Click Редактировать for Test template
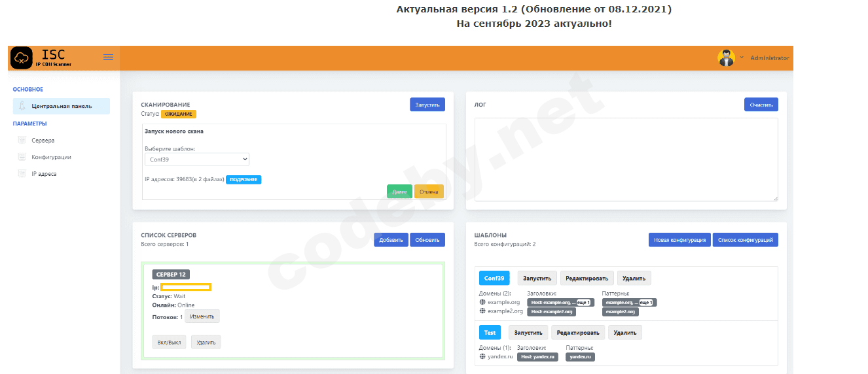Image resolution: width=868 pixels, height=374 pixels. [579, 332]
